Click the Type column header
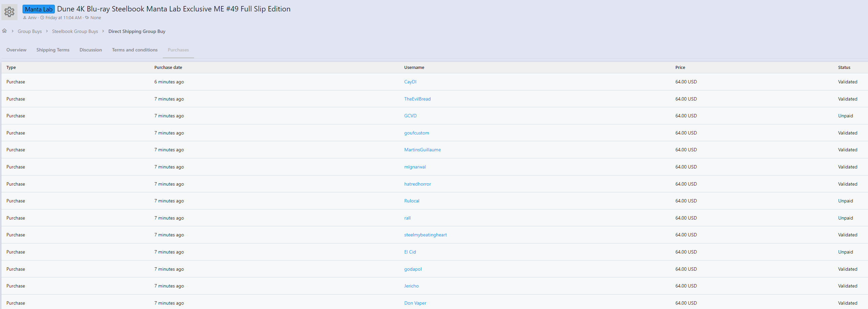This screenshot has width=868, height=309. coord(11,67)
